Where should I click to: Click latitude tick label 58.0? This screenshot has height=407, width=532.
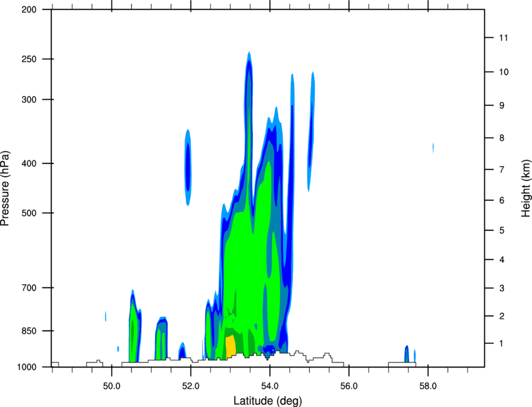(428, 386)
